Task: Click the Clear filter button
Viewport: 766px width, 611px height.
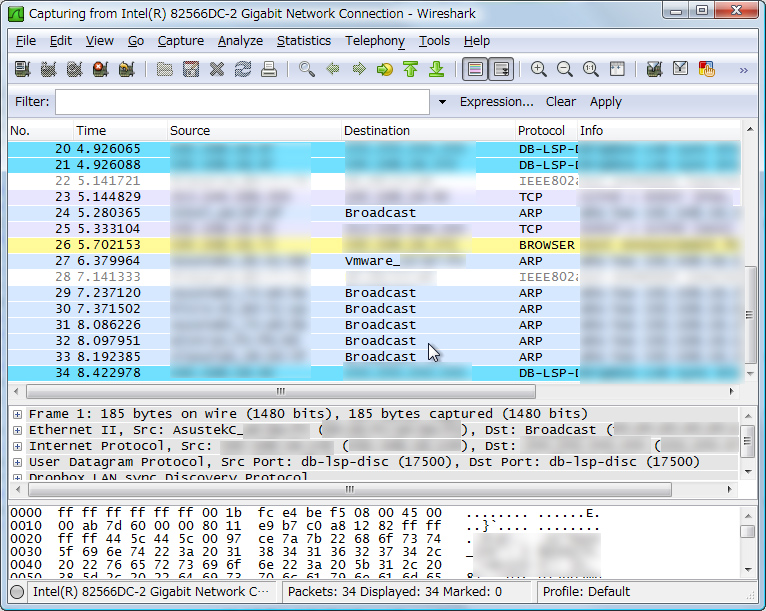Action: point(561,102)
